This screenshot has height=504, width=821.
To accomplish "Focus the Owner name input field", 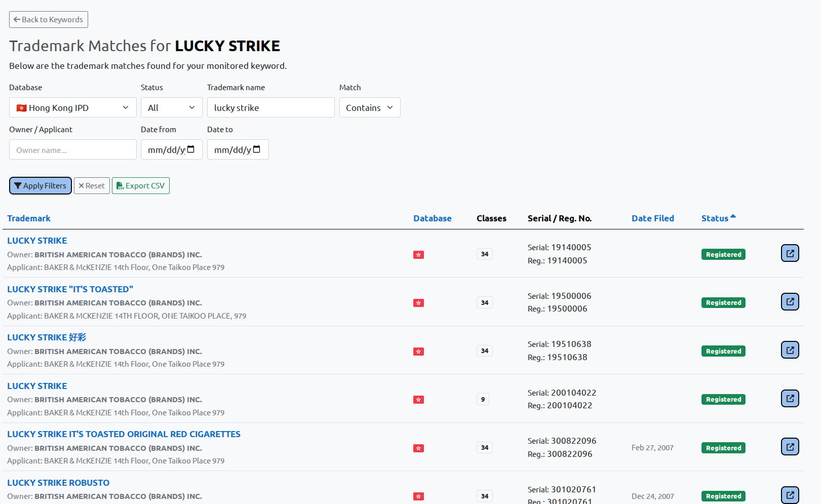I will (x=72, y=150).
